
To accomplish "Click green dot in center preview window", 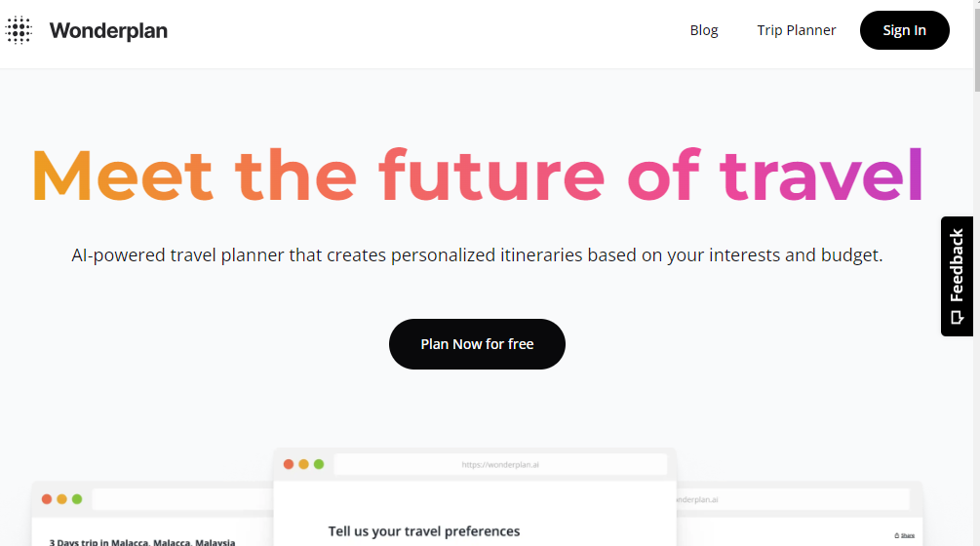I will tap(319, 464).
